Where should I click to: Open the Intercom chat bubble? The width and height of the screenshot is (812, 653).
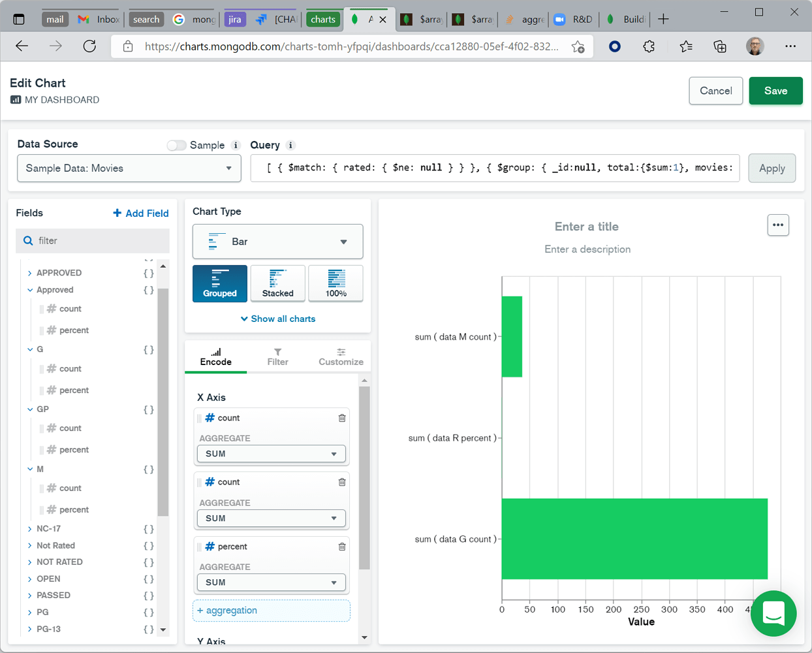[x=773, y=614]
